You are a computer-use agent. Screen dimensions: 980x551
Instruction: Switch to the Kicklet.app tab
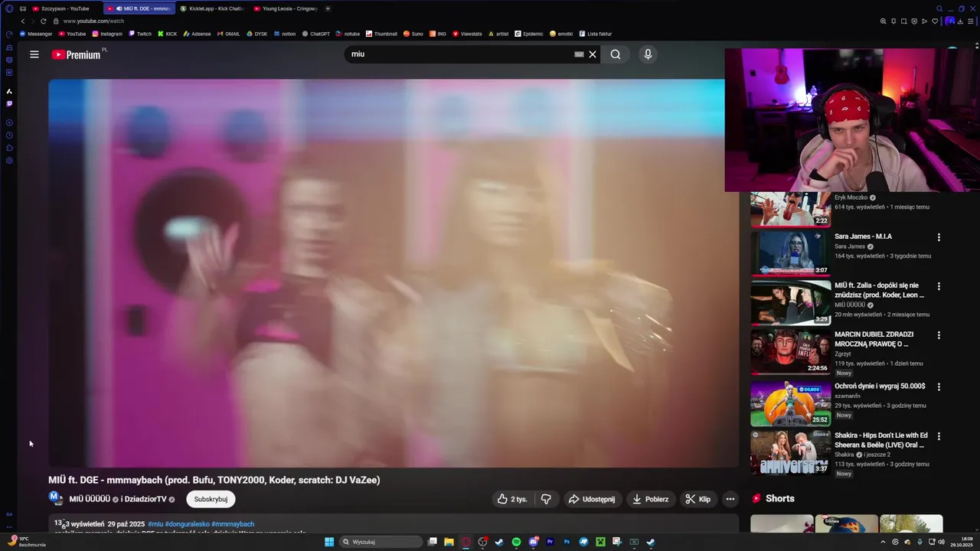click(212, 8)
